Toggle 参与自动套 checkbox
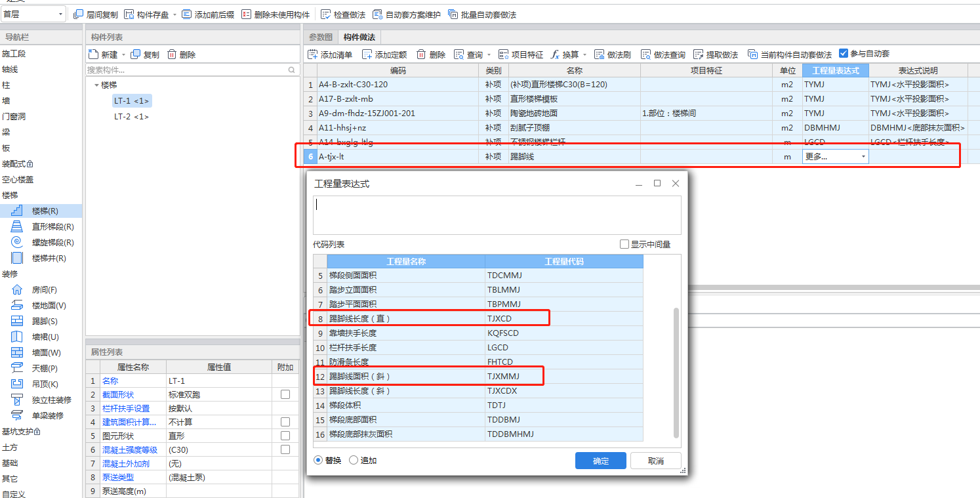Viewport: 980px width, 498px height. [x=844, y=54]
